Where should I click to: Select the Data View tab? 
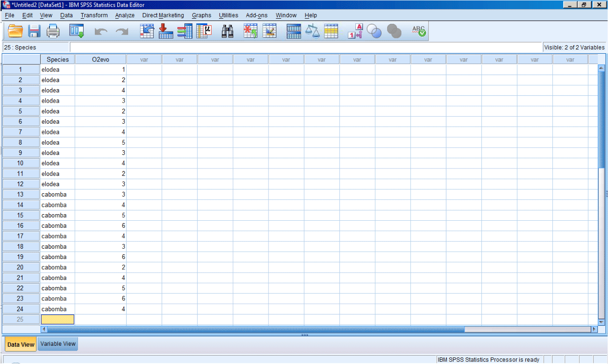tap(21, 344)
